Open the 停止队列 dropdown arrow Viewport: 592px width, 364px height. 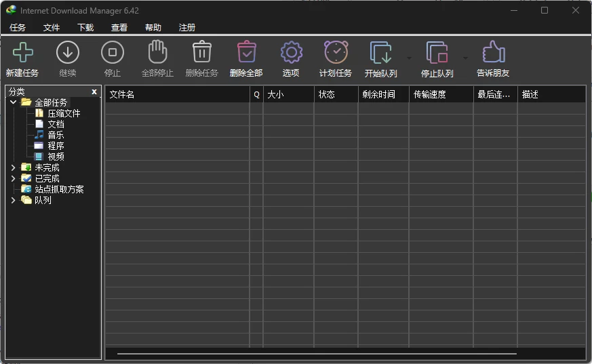tap(465, 58)
